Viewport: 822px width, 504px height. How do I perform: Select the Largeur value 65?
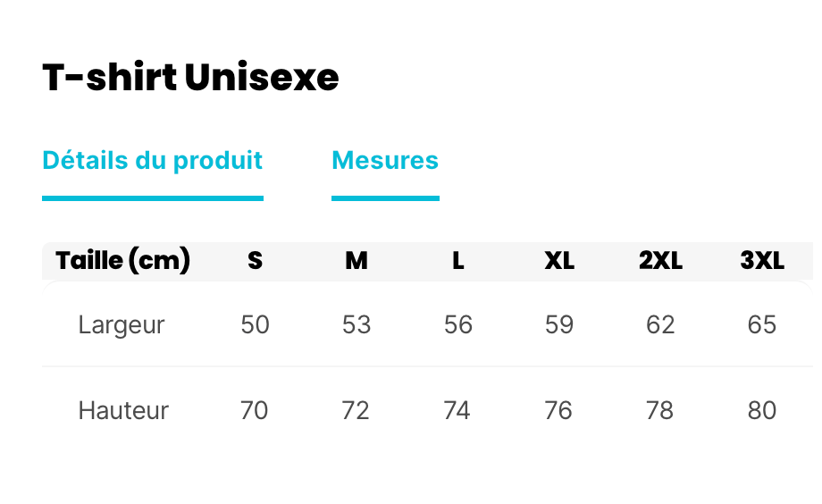(762, 324)
